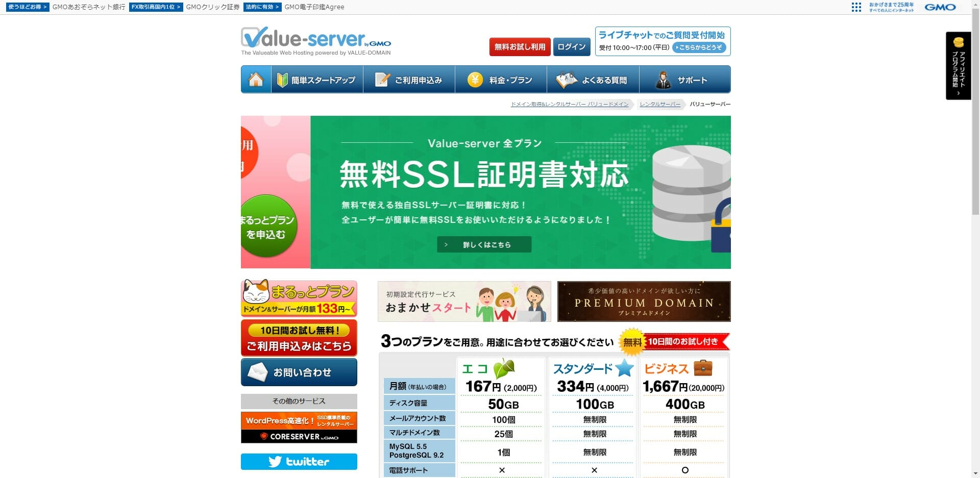Image resolution: width=980 pixels, height=478 pixels.
Task: Click the 無料 10日間のお試し付き badge
Action: 674,342
